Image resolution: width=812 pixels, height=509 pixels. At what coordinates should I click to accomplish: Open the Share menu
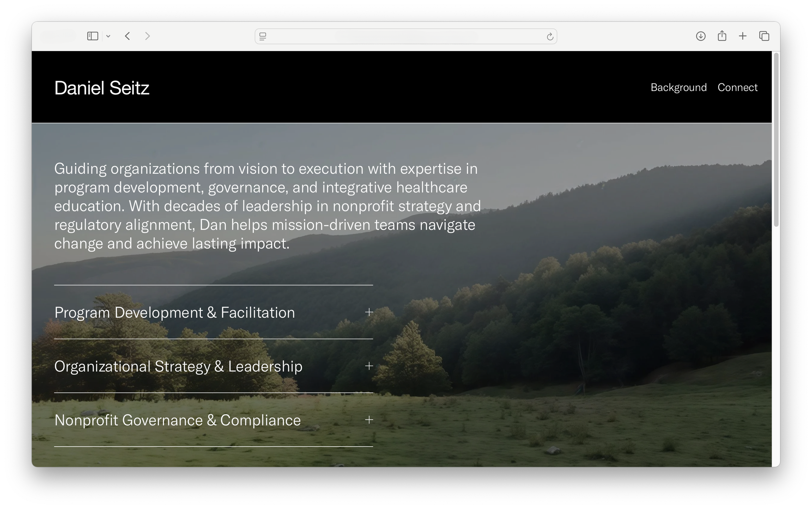[722, 36]
